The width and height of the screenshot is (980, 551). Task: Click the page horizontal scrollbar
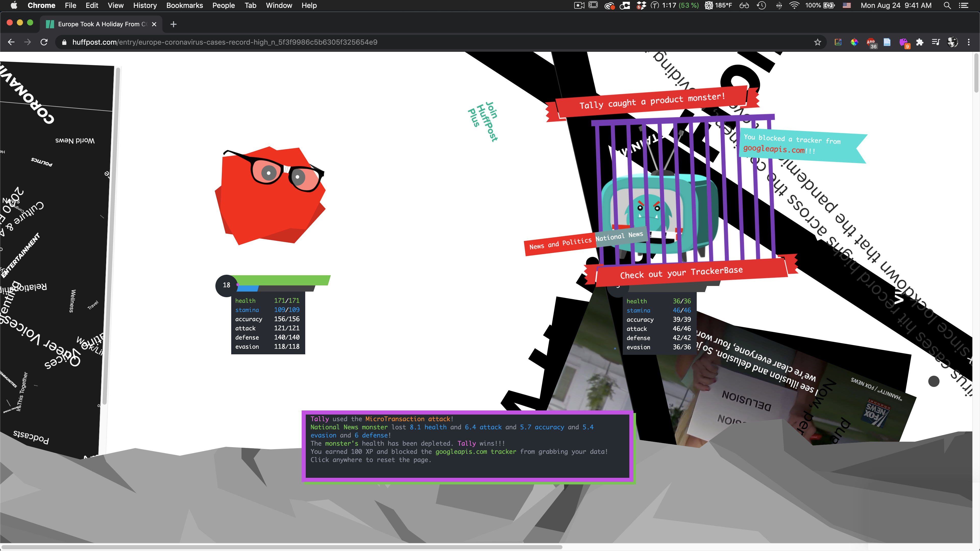pyautogui.click(x=281, y=547)
